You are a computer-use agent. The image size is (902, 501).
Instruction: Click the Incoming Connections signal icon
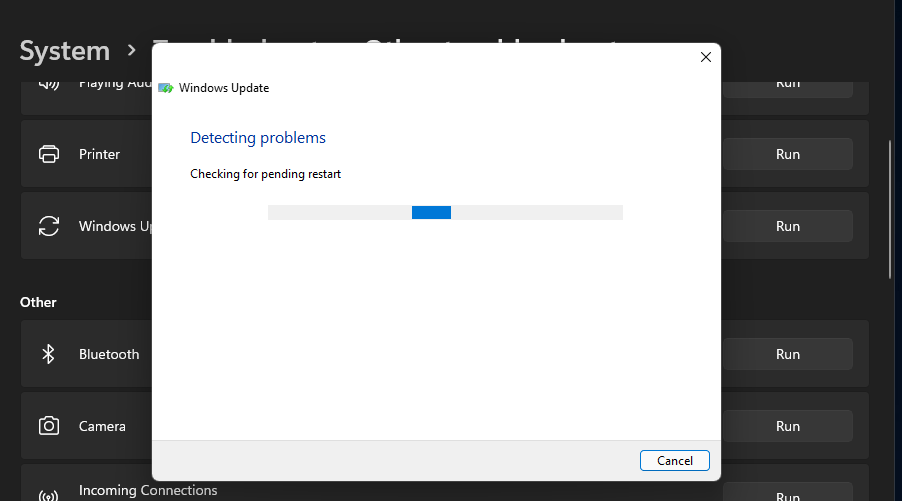[48, 494]
